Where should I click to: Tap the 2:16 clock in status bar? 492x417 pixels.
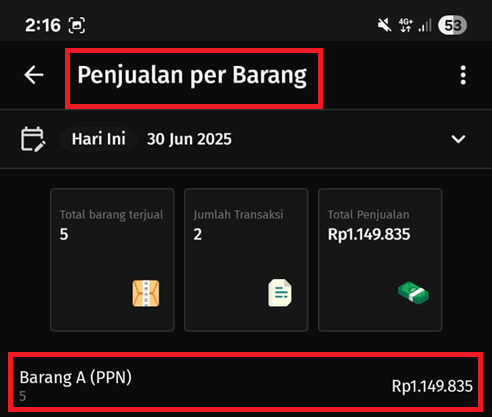pyautogui.click(x=43, y=25)
